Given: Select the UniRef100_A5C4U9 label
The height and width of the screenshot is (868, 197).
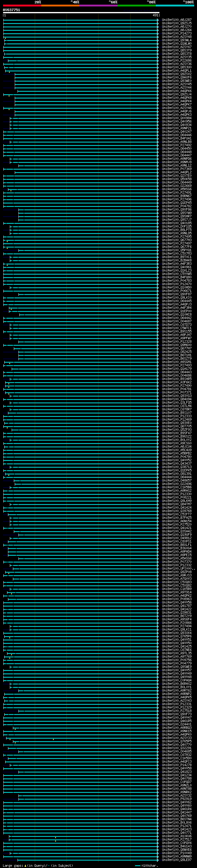Looking at the screenshot, I should (x=177, y=450).
